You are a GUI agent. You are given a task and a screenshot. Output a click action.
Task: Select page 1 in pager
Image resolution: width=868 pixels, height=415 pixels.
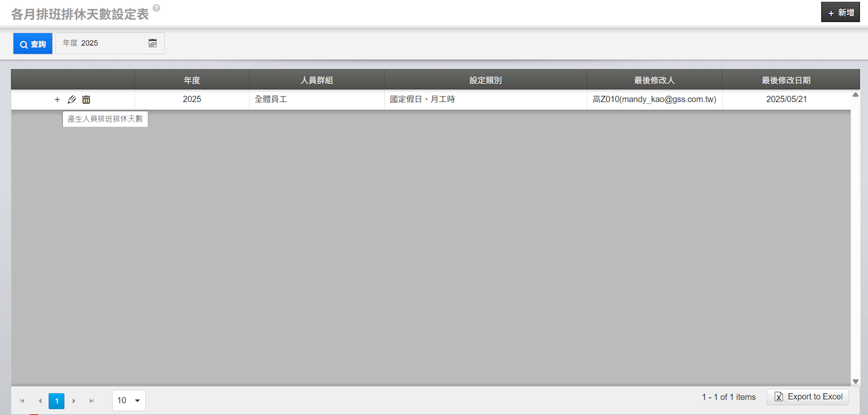coord(56,401)
